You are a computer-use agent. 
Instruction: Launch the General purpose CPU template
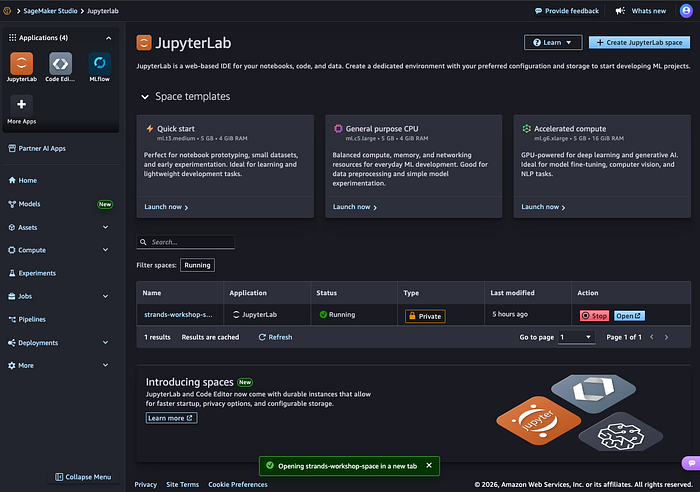355,207
